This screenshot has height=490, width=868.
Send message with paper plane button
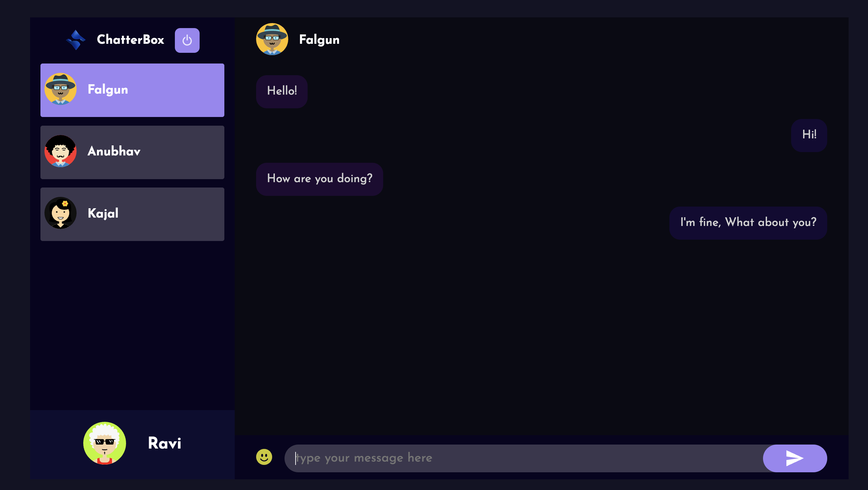point(794,458)
